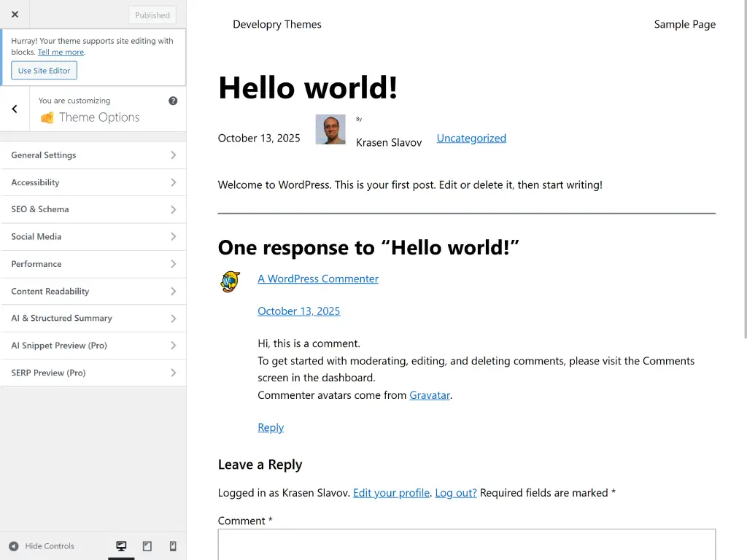Viewport: 747px width, 560px height.
Task: Navigate back with the customizer back arrow
Action: (x=14, y=109)
